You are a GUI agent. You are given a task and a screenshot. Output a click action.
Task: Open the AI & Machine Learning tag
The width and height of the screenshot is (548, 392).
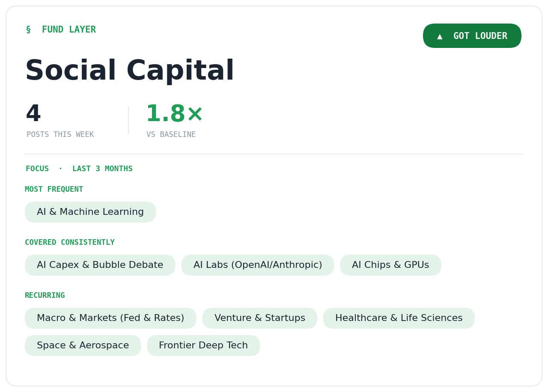click(90, 212)
